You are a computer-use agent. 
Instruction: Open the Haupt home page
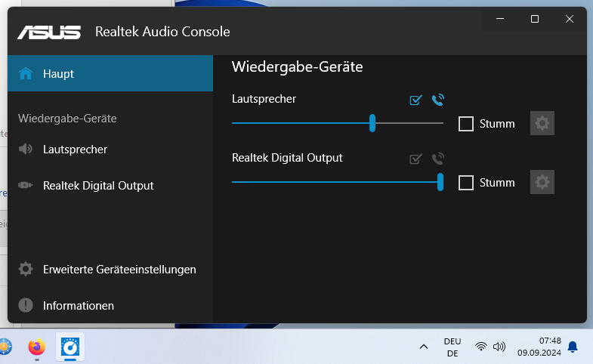point(110,73)
